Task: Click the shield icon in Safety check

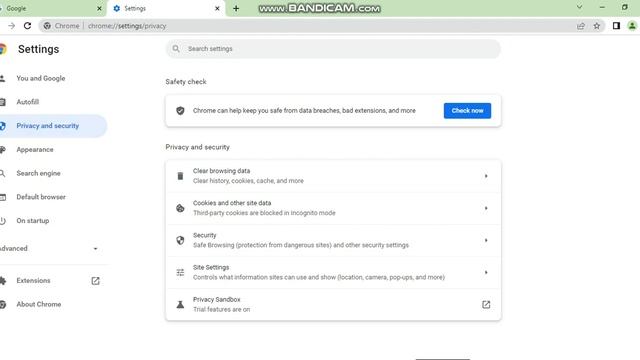Action: click(180, 111)
